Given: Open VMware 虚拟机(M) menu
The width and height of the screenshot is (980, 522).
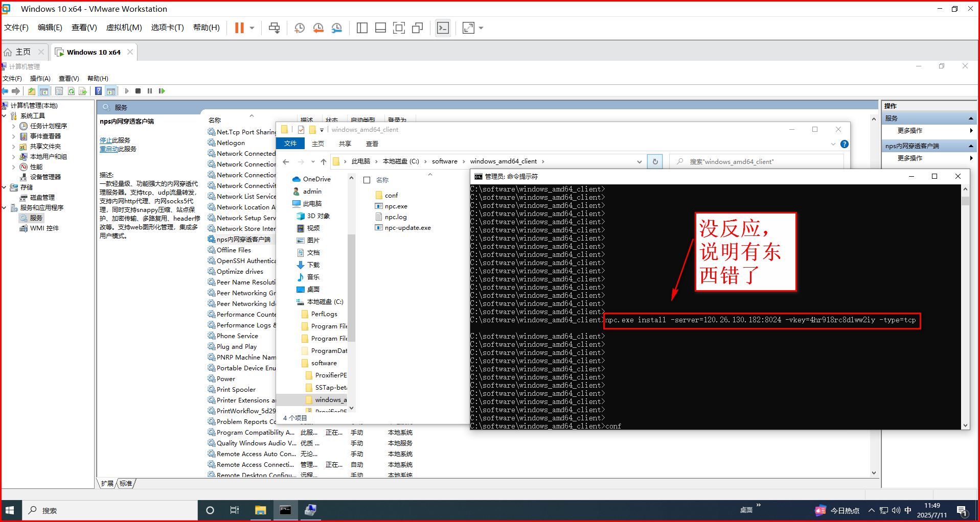Looking at the screenshot, I should [124, 28].
